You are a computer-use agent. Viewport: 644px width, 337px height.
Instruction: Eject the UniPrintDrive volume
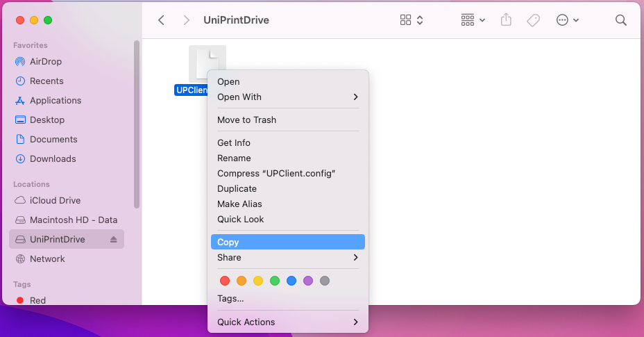[x=113, y=240]
